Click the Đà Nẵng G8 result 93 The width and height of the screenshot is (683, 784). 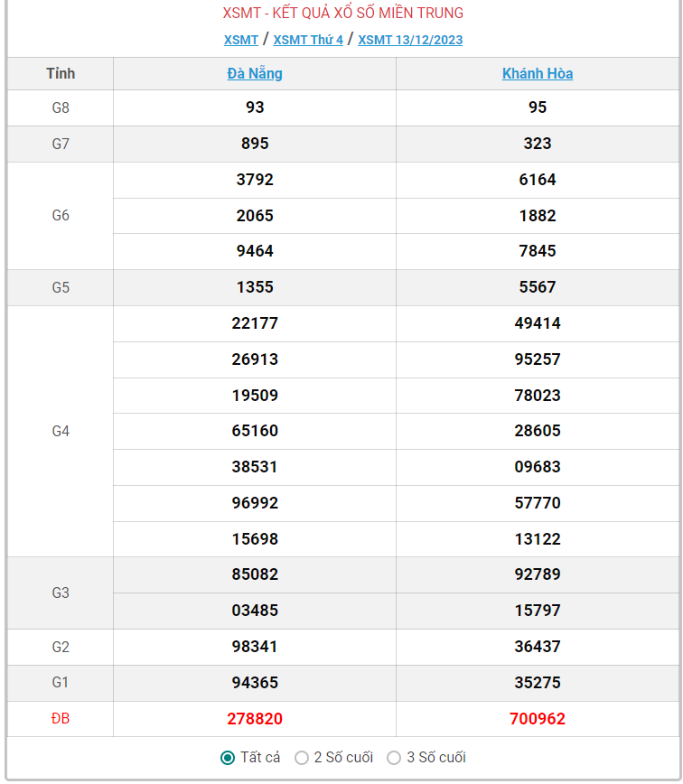click(255, 107)
